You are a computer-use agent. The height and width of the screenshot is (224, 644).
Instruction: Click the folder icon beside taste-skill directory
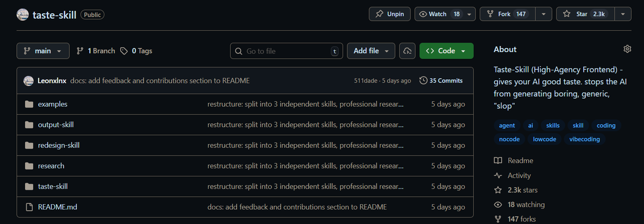pyautogui.click(x=29, y=186)
